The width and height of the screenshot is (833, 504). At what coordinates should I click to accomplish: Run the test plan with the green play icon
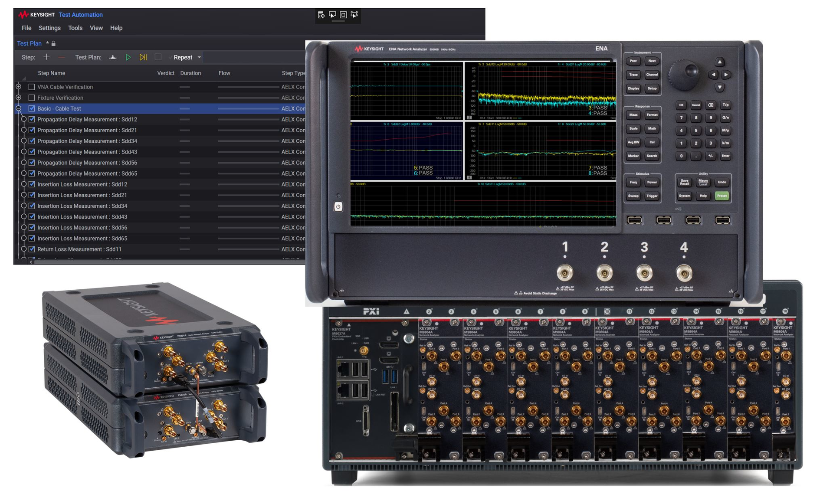tap(128, 57)
